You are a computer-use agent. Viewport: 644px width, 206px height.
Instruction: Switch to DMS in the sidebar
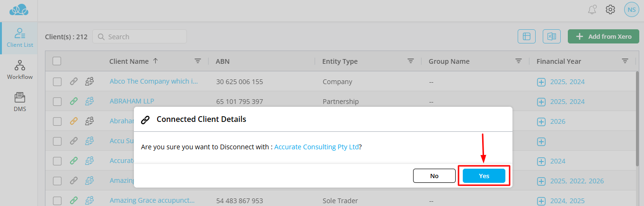point(19,101)
